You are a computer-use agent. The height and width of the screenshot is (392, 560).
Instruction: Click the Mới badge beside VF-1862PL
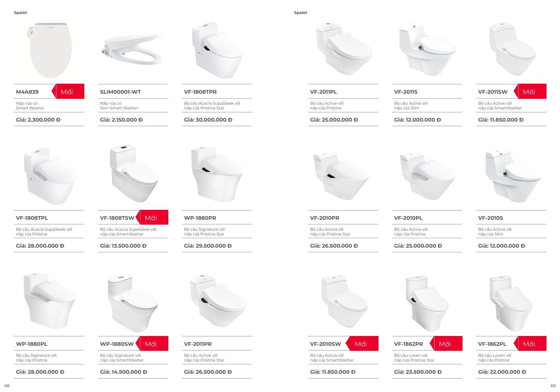(530, 344)
